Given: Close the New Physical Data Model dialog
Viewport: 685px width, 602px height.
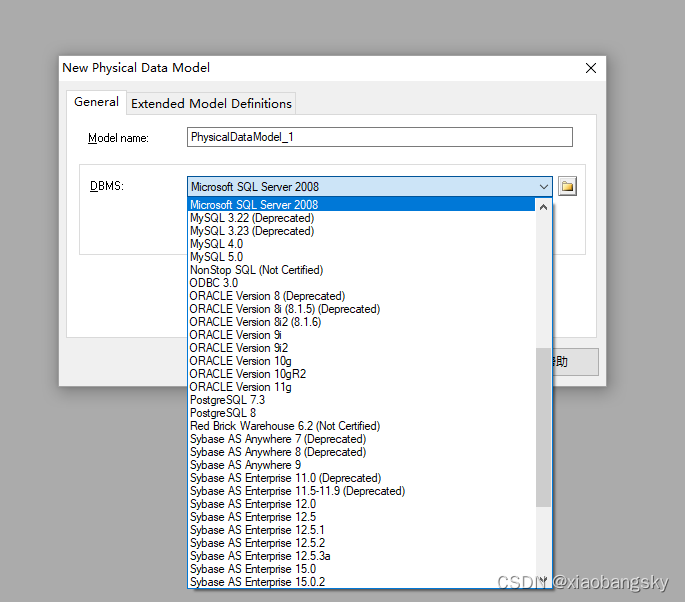Looking at the screenshot, I should (x=591, y=68).
